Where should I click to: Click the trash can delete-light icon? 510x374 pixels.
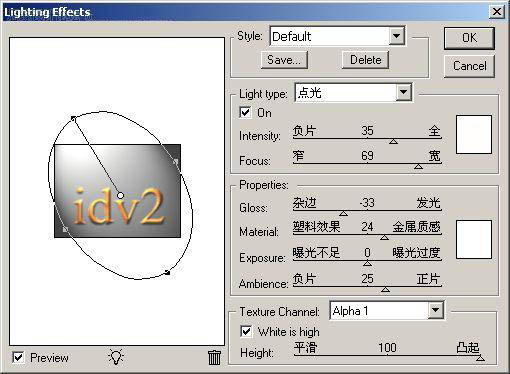click(214, 357)
